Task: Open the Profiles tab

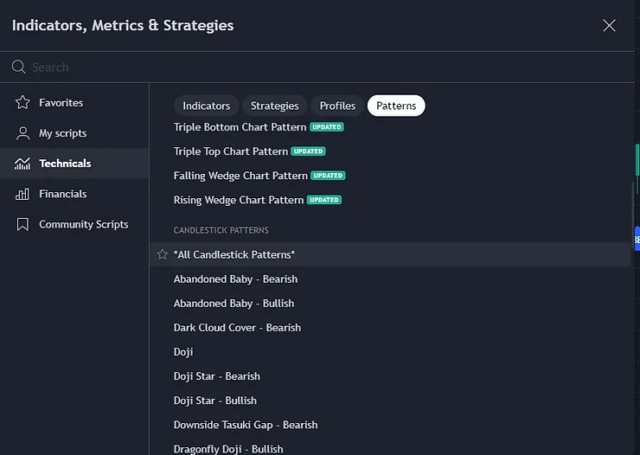Action: (337, 106)
